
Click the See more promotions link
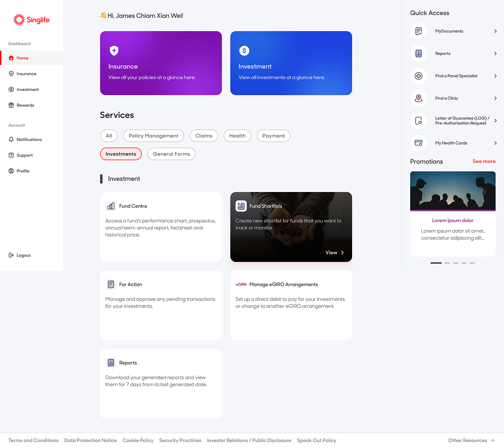(x=484, y=161)
